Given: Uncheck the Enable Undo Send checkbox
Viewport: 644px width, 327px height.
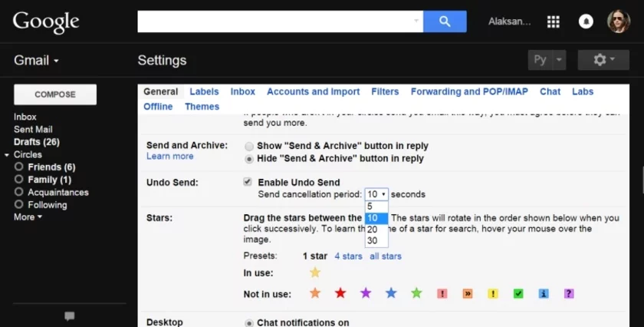Looking at the screenshot, I should [x=248, y=182].
